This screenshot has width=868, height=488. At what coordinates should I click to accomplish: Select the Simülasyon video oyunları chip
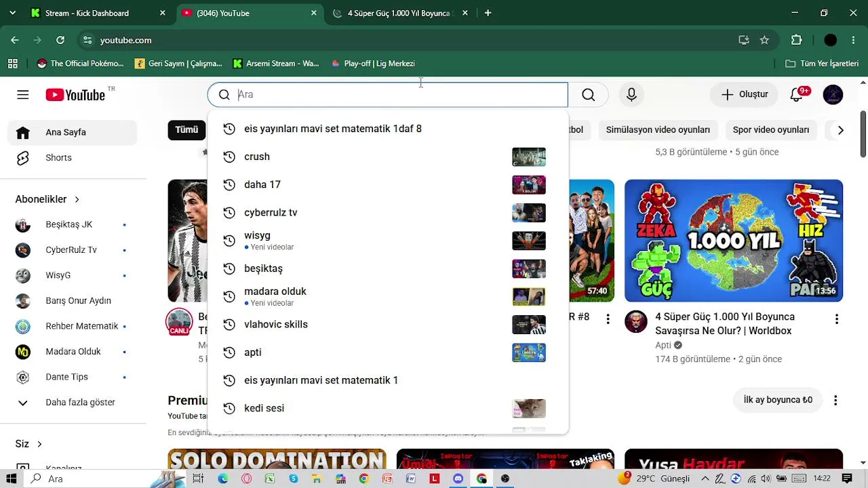coord(658,130)
